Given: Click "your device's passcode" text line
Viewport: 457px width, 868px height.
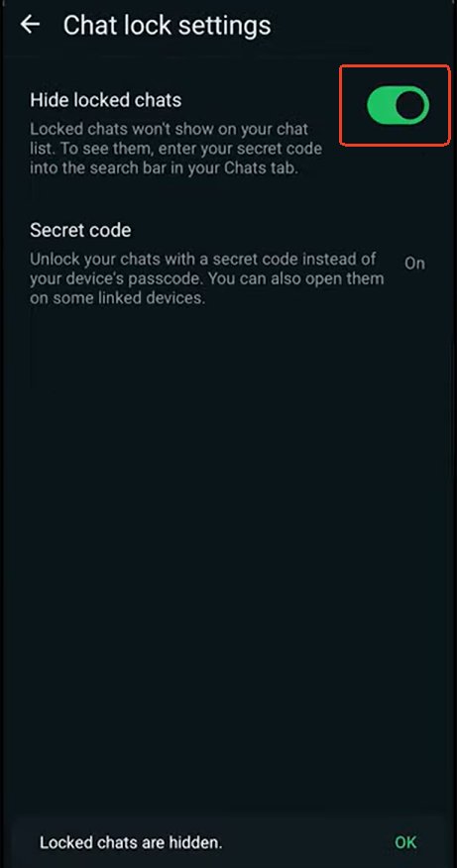Looking at the screenshot, I should click(206, 279).
